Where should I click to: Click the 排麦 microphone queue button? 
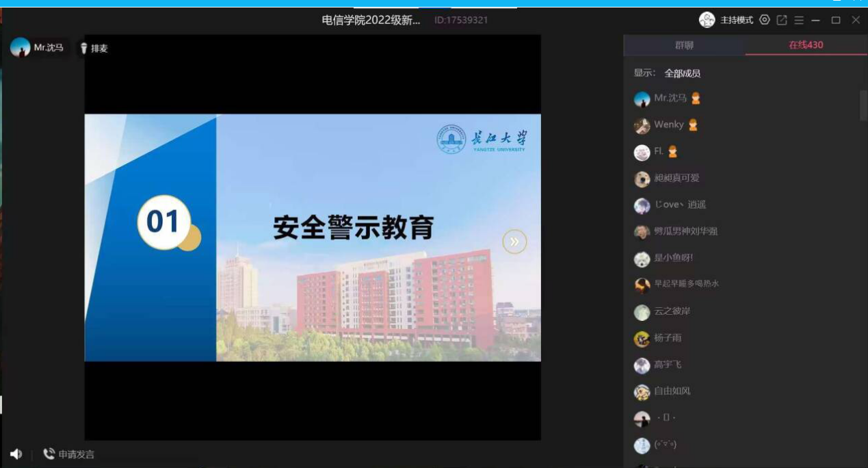point(94,49)
